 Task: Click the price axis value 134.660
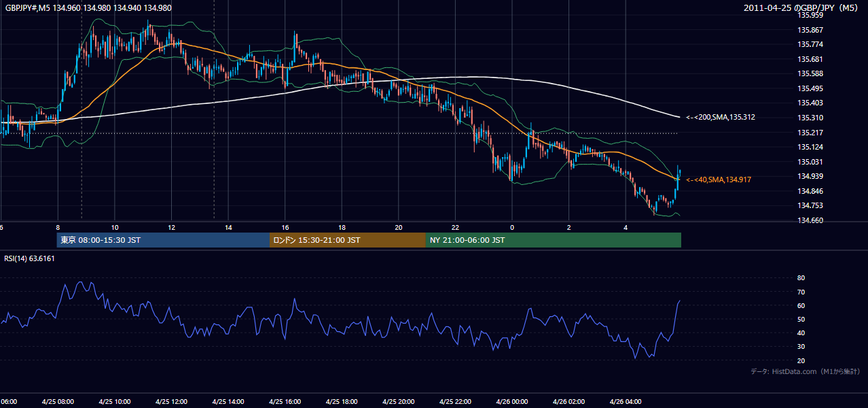point(811,220)
